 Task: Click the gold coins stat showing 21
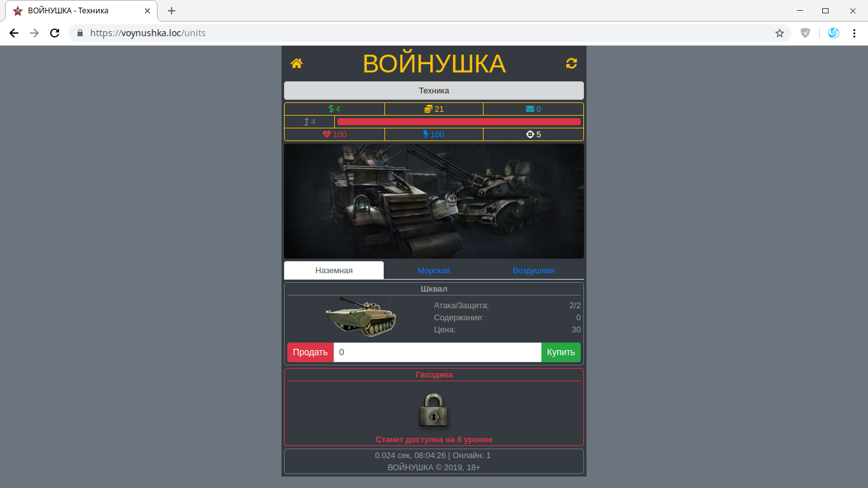434,109
